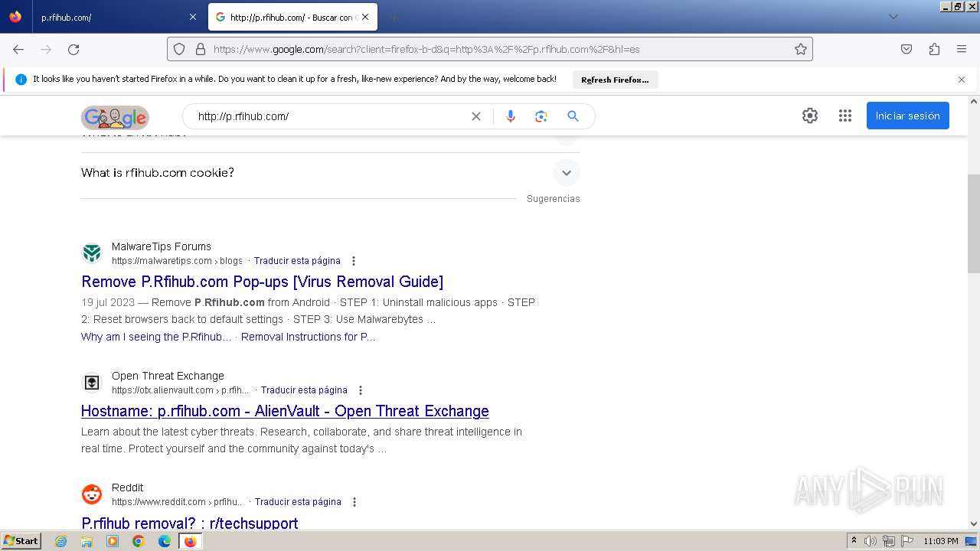Launch Internet Explorer from taskbar

tap(60, 541)
